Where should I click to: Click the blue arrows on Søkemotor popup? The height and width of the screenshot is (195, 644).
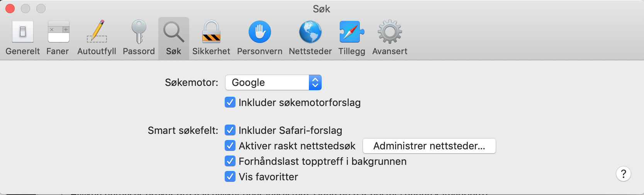(x=315, y=82)
